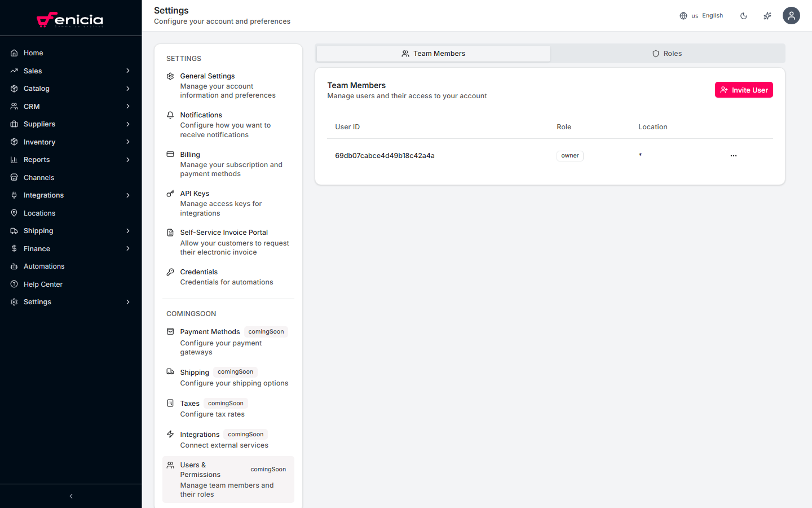Open the AI assistant sparkles icon

click(x=767, y=15)
